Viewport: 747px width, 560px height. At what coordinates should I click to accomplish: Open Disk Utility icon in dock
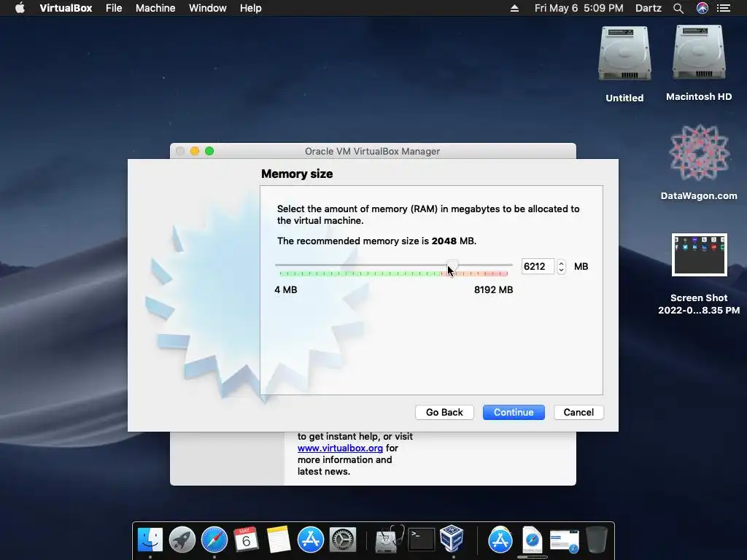[x=390, y=540]
